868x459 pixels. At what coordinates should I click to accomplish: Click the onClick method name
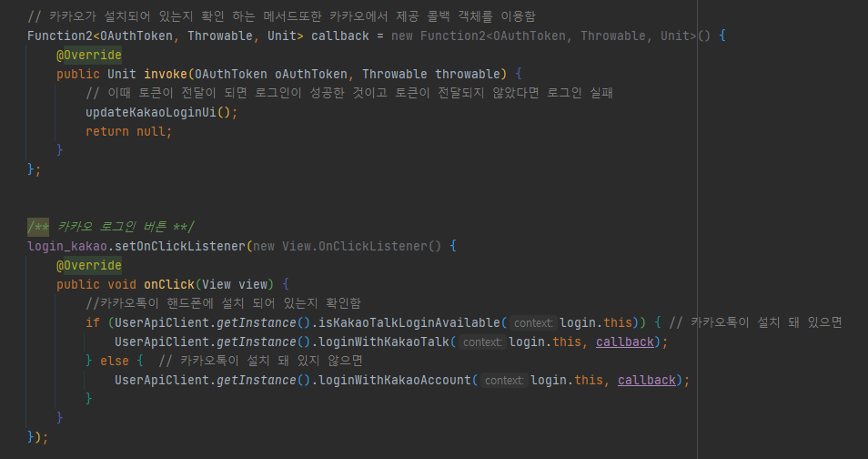[x=169, y=284]
